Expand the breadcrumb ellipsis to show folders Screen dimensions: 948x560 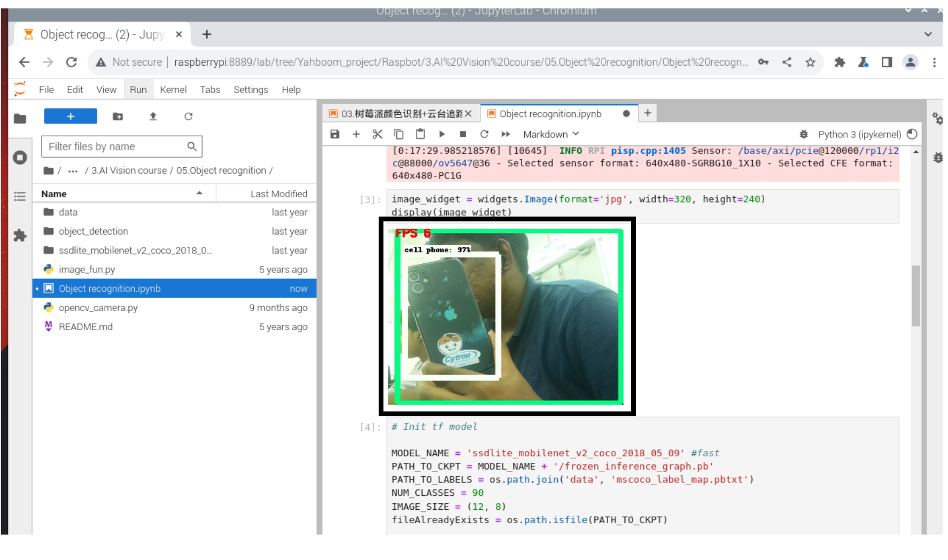73,170
